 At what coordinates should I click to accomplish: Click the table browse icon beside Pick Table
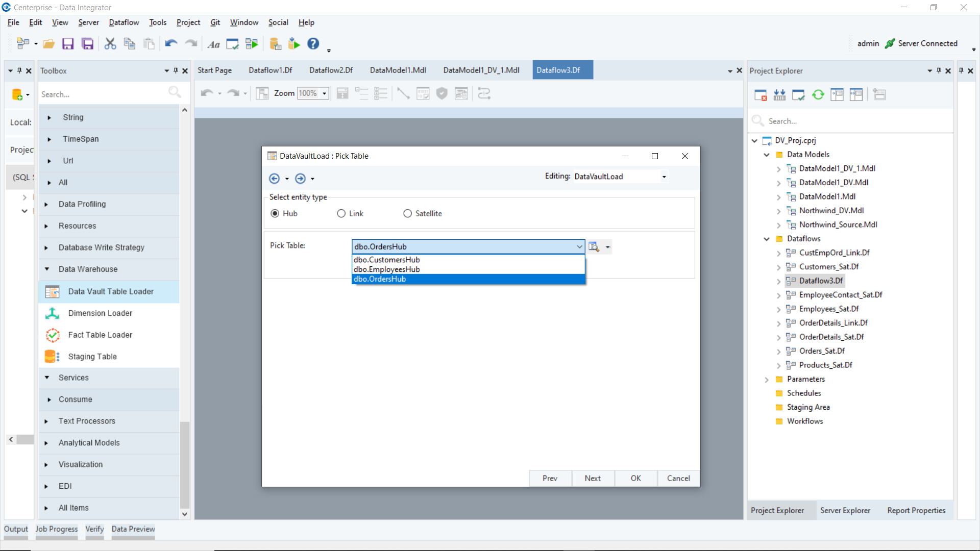(594, 247)
